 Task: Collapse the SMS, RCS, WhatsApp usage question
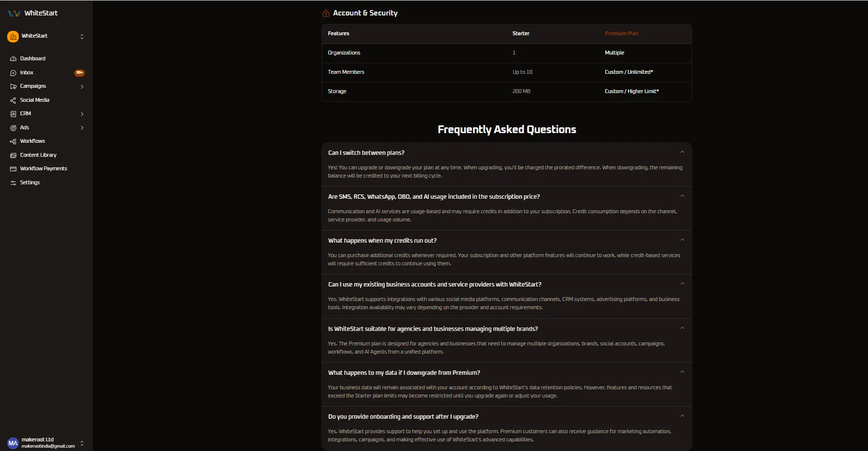682,196
